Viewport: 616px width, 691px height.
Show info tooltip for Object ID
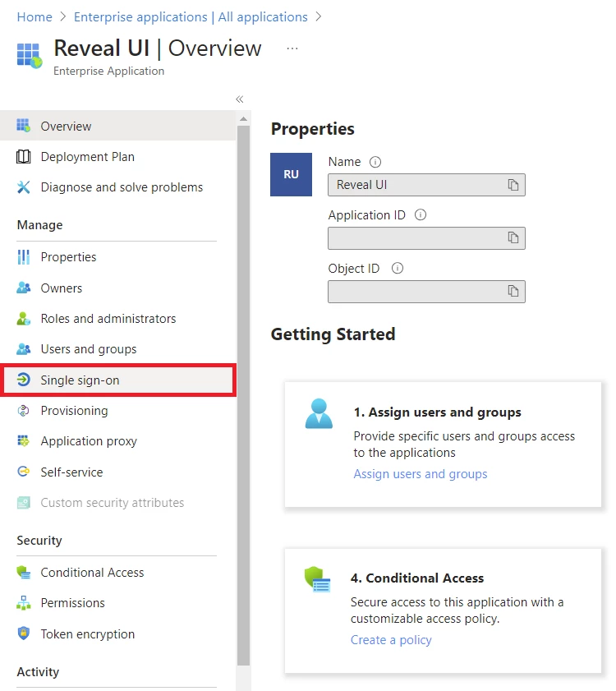tap(397, 268)
